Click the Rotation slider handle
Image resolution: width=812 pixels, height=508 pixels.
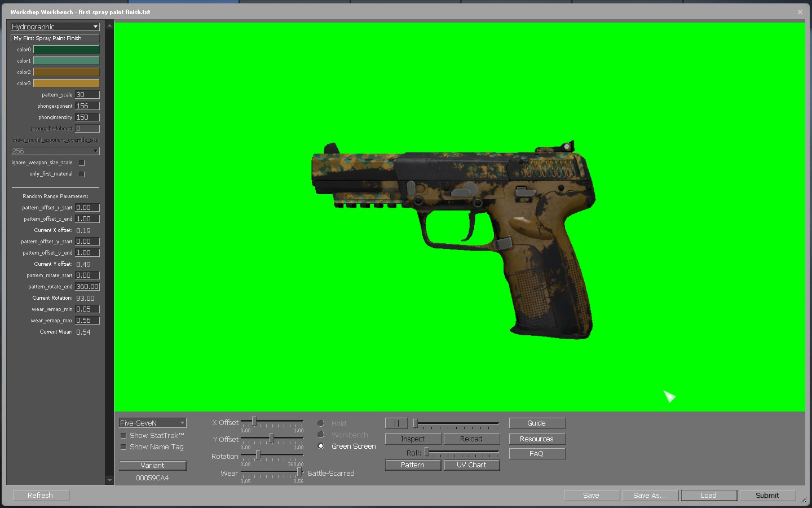click(258, 455)
